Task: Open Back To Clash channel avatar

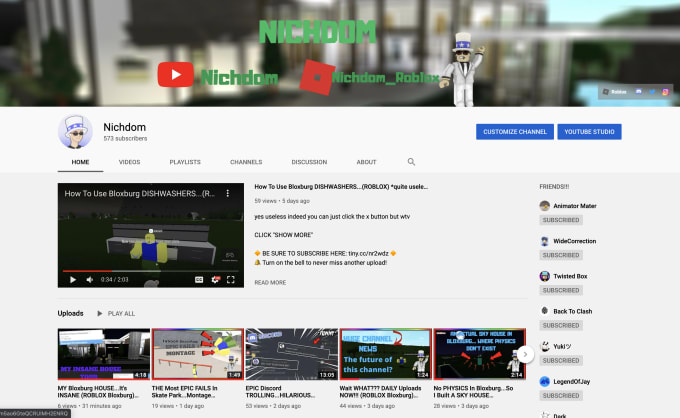Action: [x=545, y=311]
